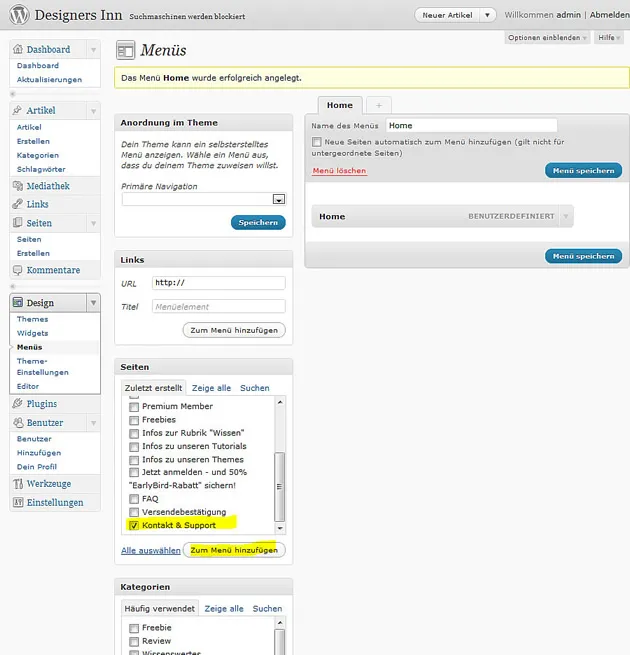Add custom link via Zum Menü hinzufügen

coord(234,330)
